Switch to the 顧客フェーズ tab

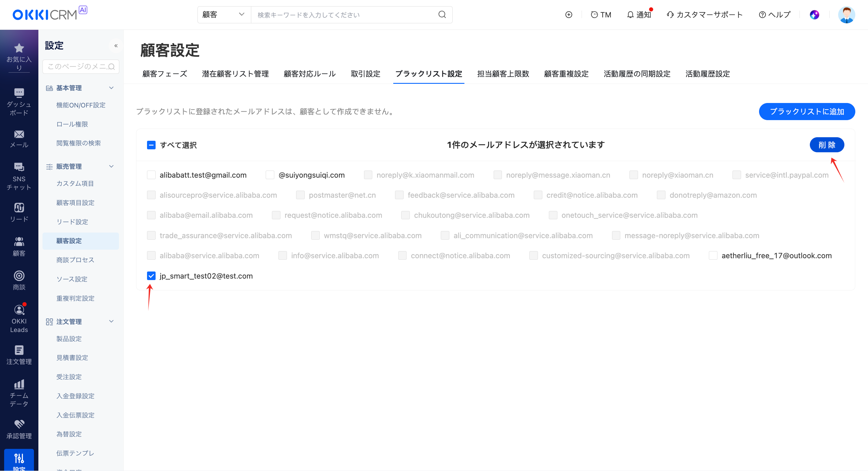pyautogui.click(x=165, y=74)
